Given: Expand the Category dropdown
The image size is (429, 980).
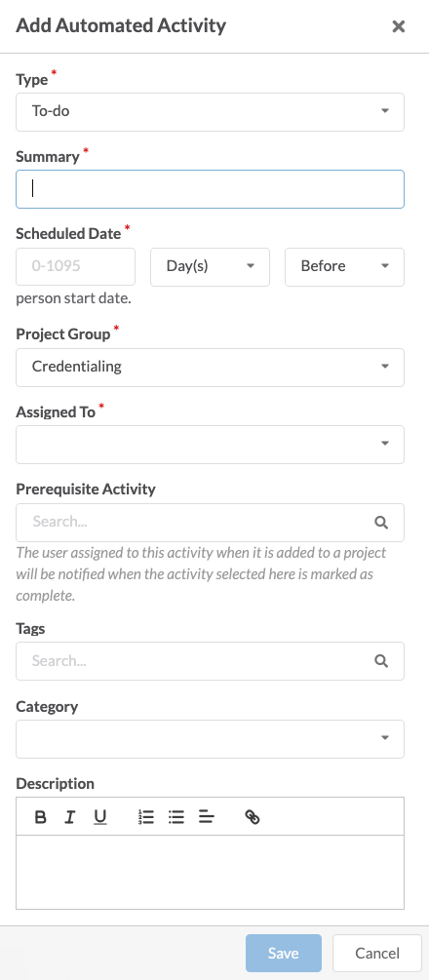Looking at the screenshot, I should click(x=211, y=739).
